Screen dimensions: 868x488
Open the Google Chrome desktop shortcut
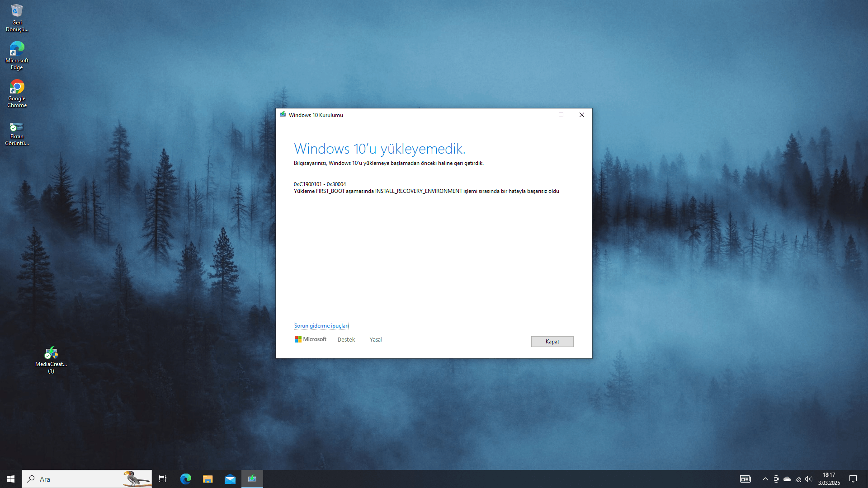[x=17, y=93]
